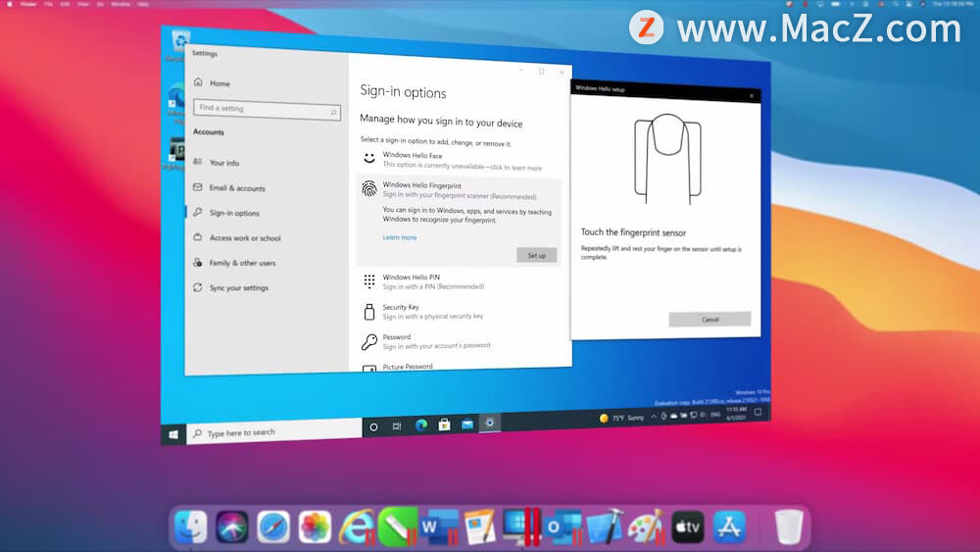Screen dimensions: 980x553
Task: Open the Trash in the Dock
Action: 788,527
